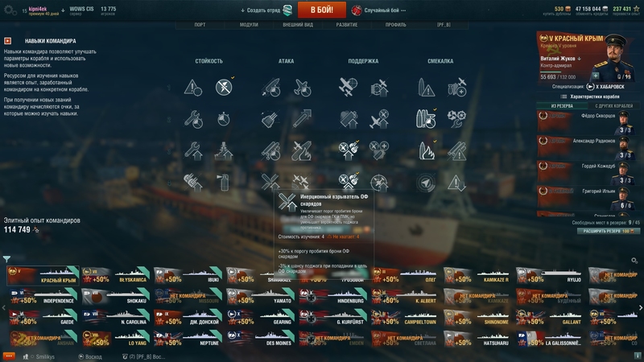Select the Yamato ship in the carousel
644x362 pixels.
[x=260, y=296]
